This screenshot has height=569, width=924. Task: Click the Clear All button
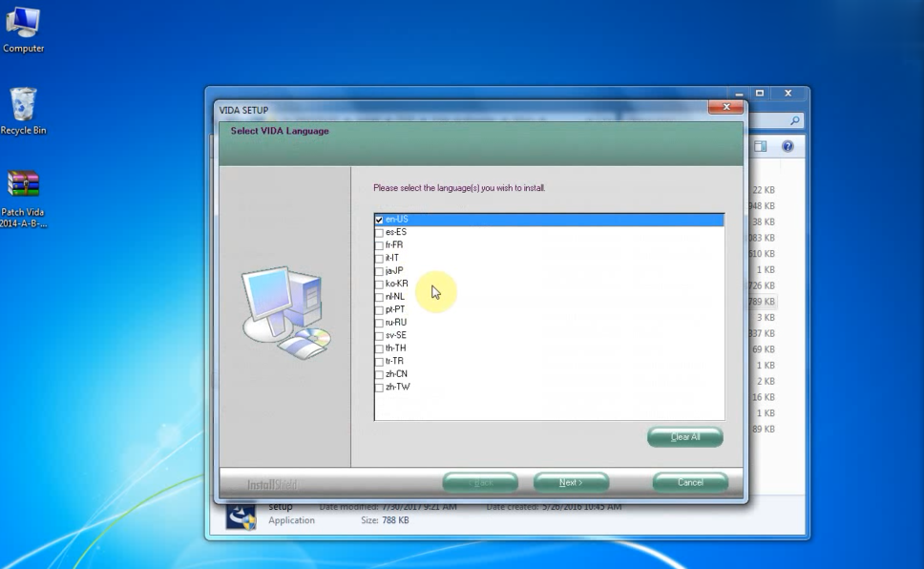tap(684, 437)
